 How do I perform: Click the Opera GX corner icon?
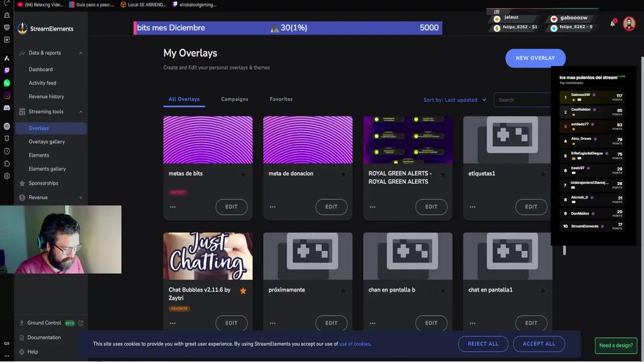pos(7,343)
